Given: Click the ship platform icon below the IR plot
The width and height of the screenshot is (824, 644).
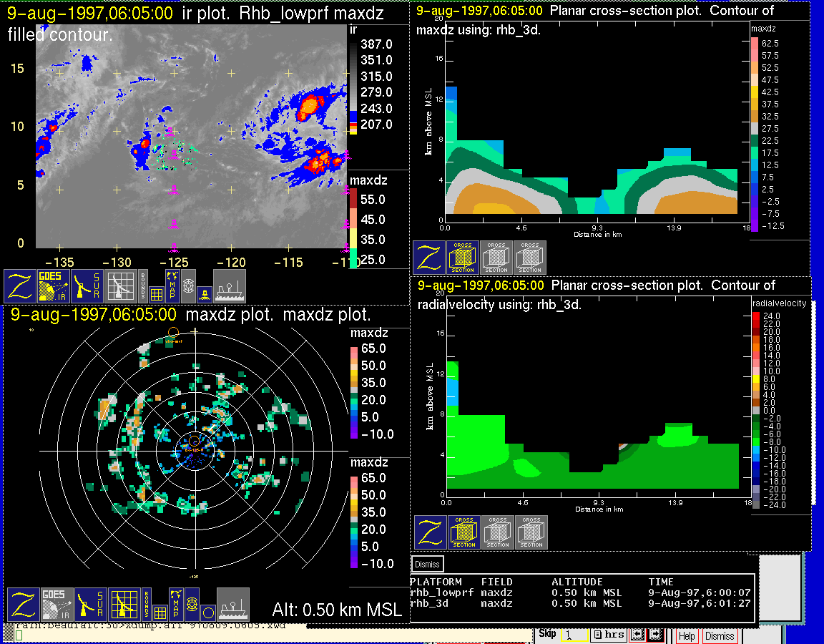Looking at the screenshot, I should coord(229,286).
